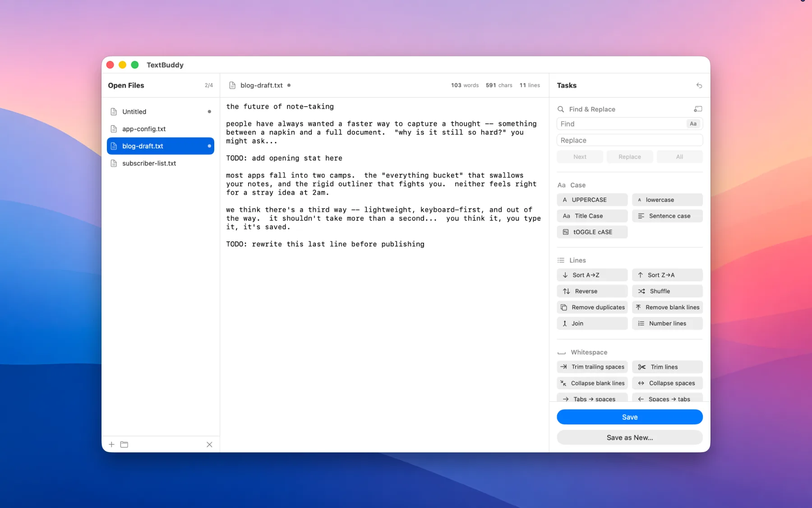The width and height of the screenshot is (812, 508).
Task: Click the Open Files heading
Action: point(126,85)
